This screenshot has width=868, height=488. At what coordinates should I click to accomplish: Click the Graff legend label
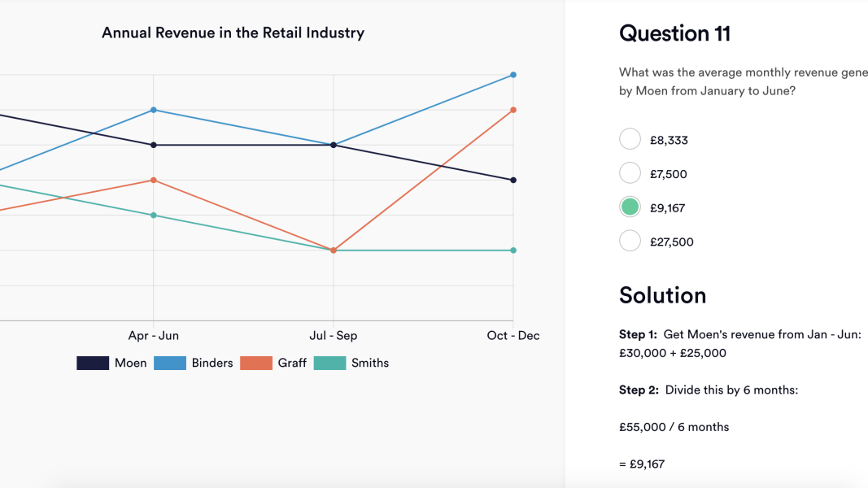(x=292, y=363)
